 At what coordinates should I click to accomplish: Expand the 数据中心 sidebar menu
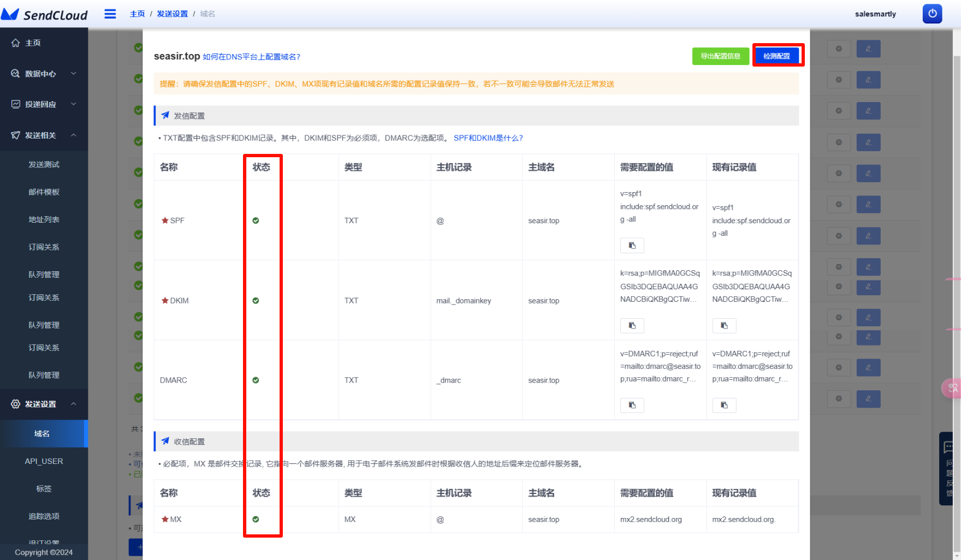[44, 74]
